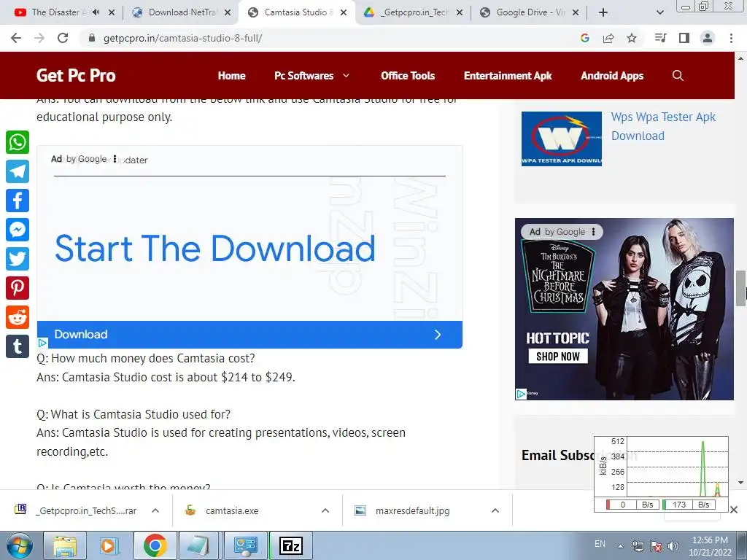Share page on Reddit icon
747x560 pixels.
18,317
